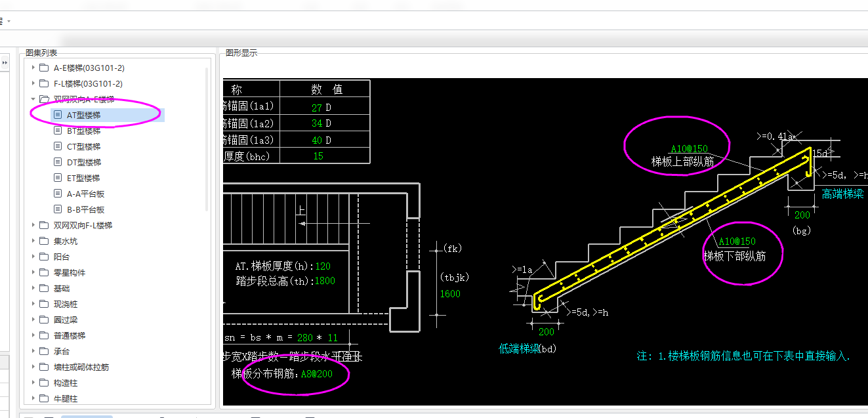Click the 零星构件 folder icon
This screenshot has width=868, height=418.
[x=44, y=272]
